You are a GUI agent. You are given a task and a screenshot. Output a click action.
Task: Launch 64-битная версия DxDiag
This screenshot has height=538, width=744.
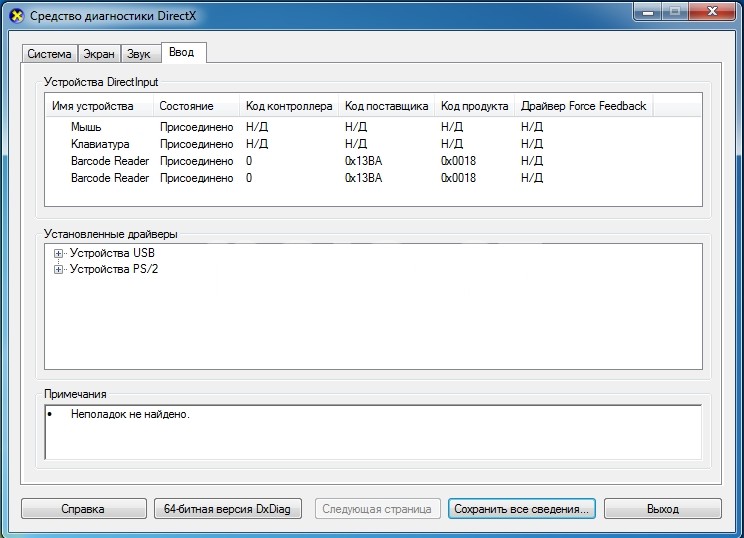[x=227, y=509]
